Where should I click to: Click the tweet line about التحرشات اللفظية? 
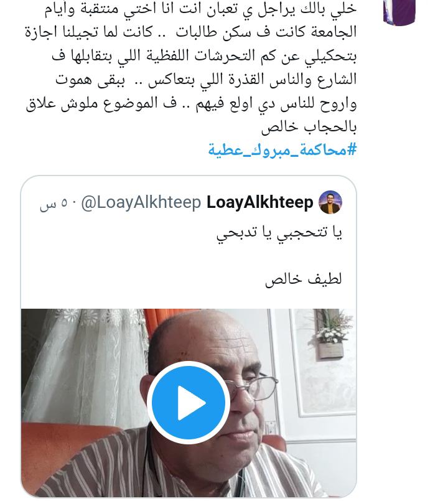tap(204, 56)
